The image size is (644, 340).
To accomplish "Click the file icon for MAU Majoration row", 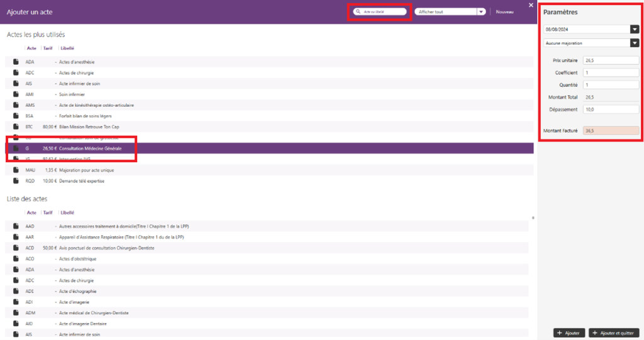I will (x=16, y=170).
